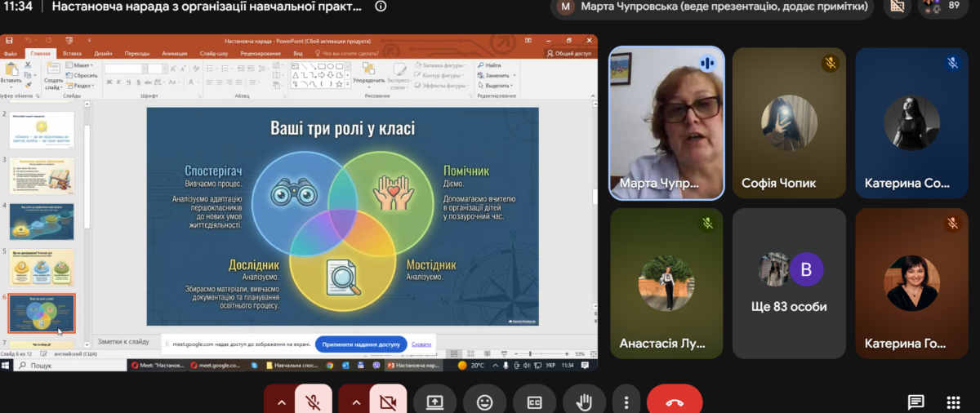Click Пошук taskbar search box

tap(69, 366)
